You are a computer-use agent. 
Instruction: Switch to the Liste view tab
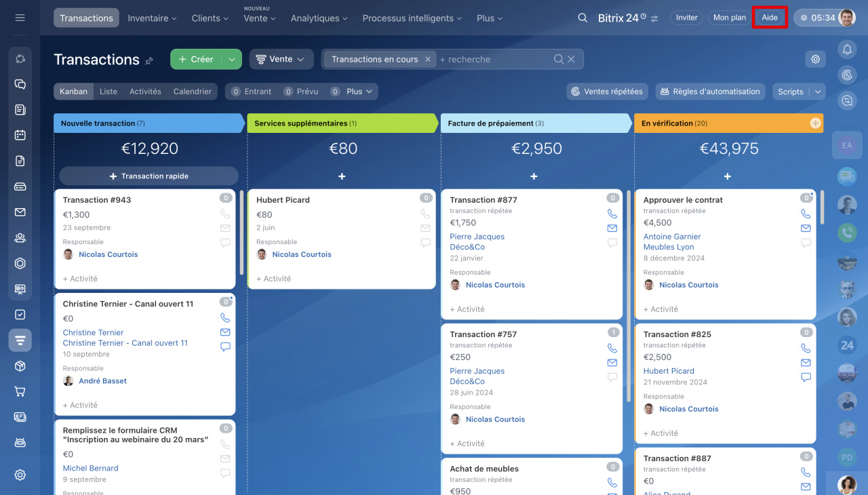(x=108, y=92)
